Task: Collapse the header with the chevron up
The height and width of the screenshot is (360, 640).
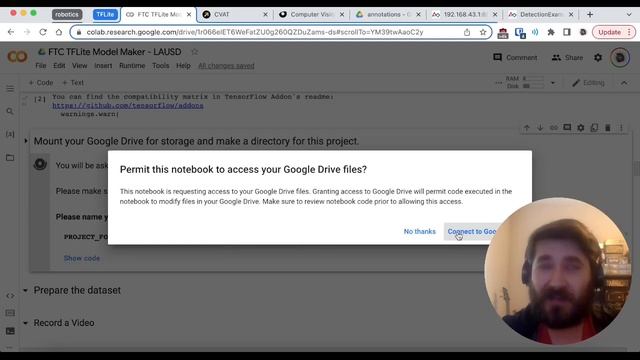Action: click(624, 83)
